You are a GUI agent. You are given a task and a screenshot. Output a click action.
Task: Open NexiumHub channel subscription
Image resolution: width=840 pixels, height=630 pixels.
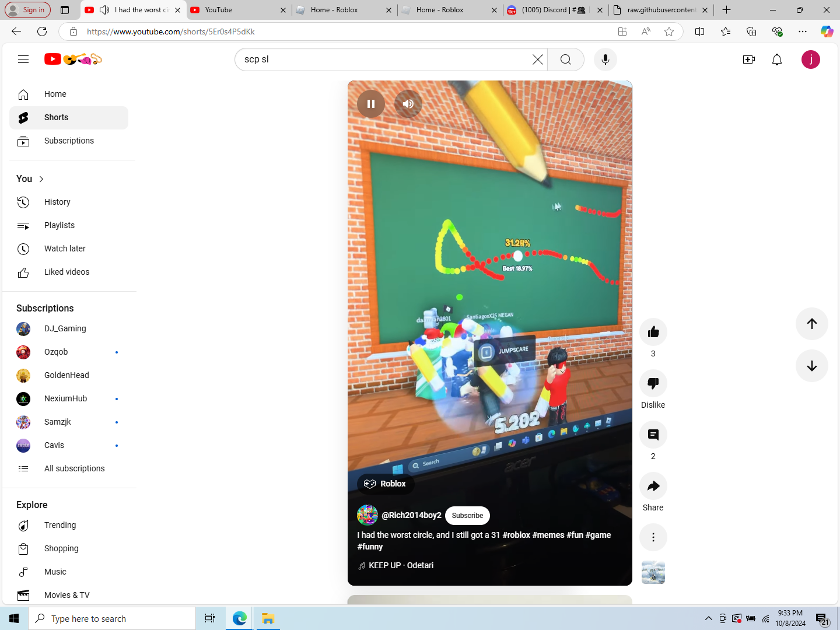click(69, 398)
